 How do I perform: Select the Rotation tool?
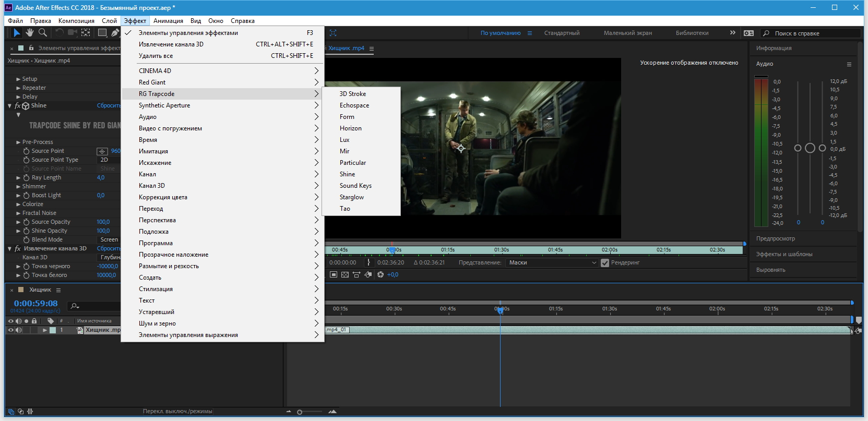pyautogui.click(x=59, y=33)
